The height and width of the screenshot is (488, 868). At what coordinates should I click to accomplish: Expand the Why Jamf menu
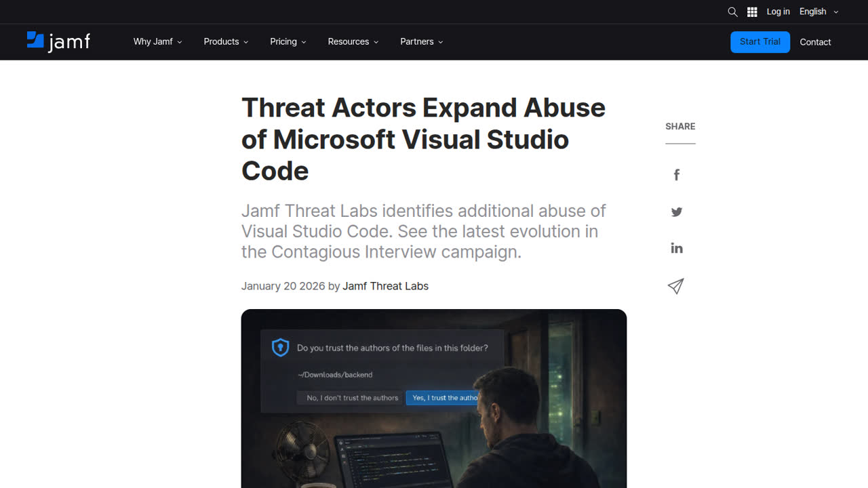(158, 41)
